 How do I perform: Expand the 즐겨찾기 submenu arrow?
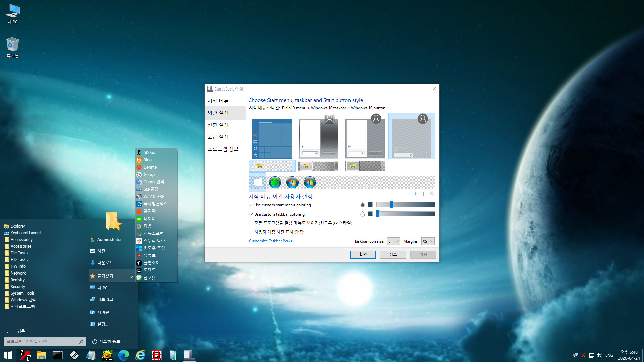pos(132,276)
